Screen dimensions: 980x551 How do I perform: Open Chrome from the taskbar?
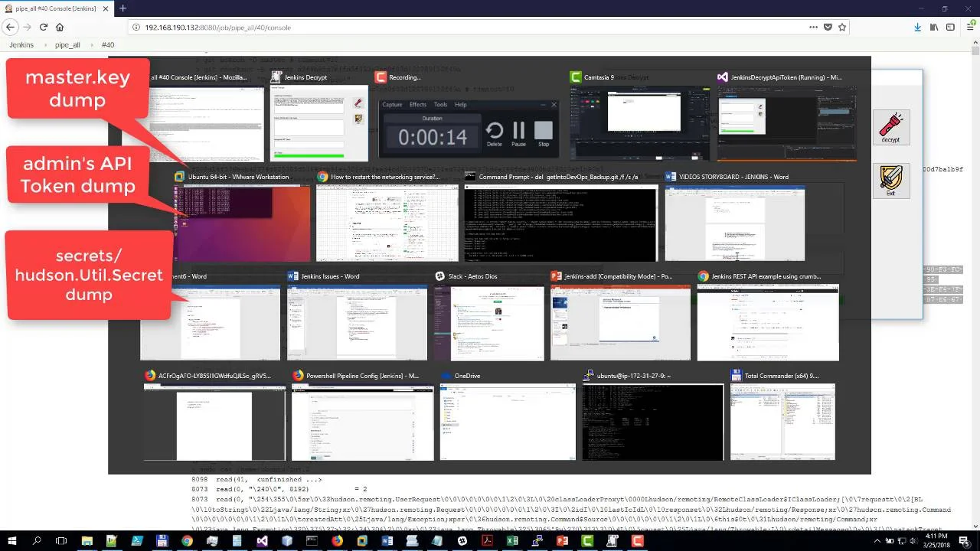coord(187,540)
